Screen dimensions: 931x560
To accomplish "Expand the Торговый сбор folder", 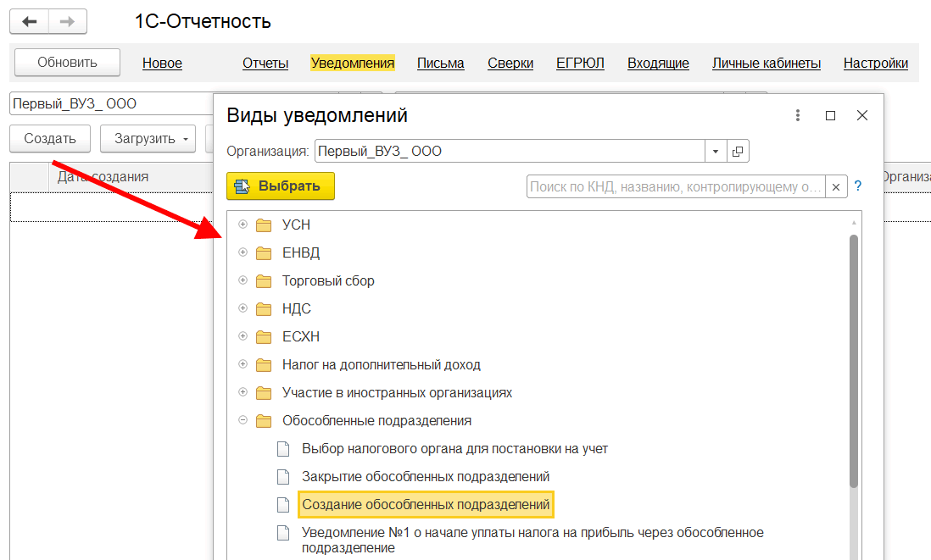I will [x=243, y=280].
